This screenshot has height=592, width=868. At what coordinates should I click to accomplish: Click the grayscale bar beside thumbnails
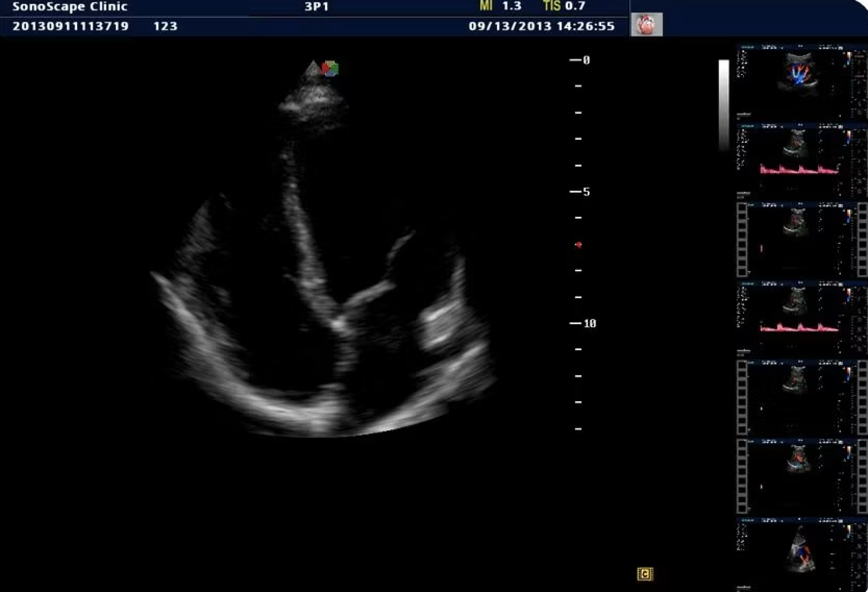pos(724,105)
